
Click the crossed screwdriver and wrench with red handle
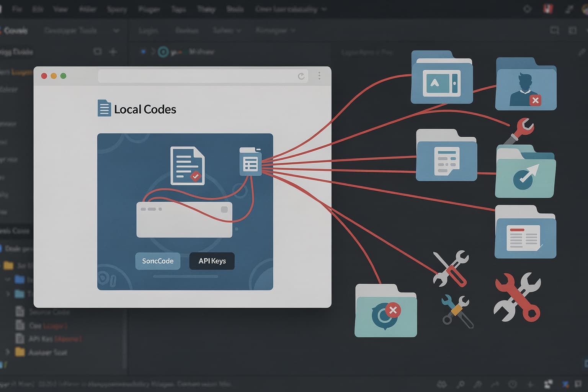point(451,269)
